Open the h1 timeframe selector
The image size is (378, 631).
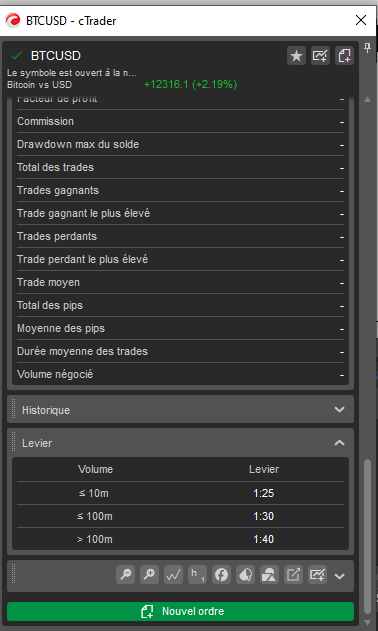[197, 574]
